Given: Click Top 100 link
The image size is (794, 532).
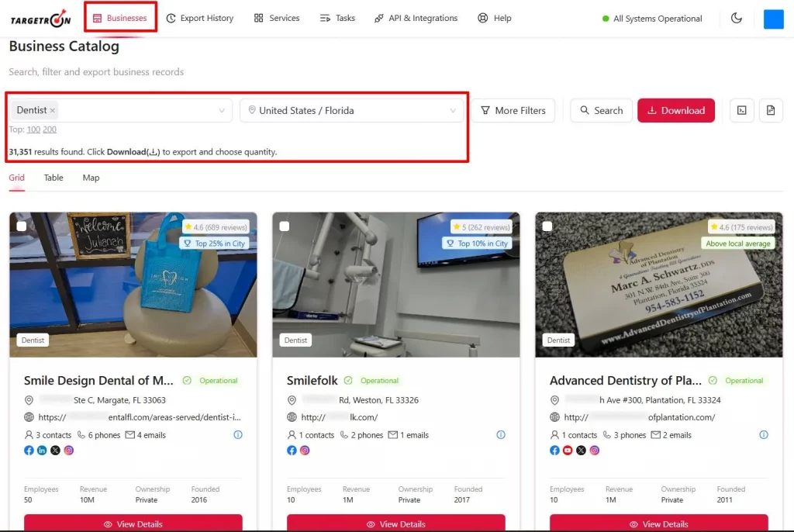Looking at the screenshot, I should pyautogui.click(x=33, y=130).
